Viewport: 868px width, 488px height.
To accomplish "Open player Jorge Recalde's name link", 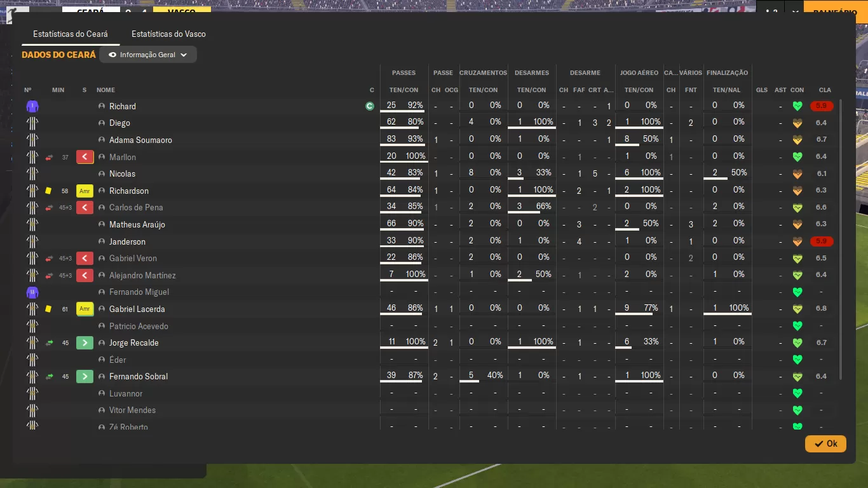I will pyautogui.click(x=134, y=342).
